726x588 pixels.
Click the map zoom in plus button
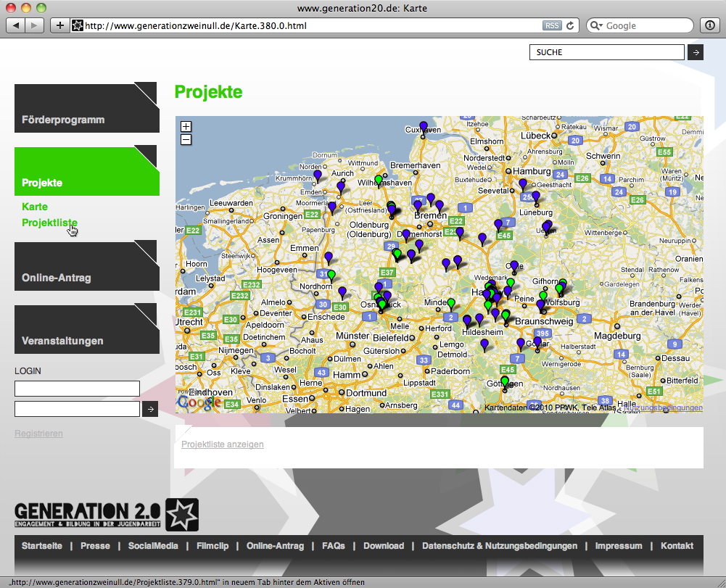pos(186,126)
